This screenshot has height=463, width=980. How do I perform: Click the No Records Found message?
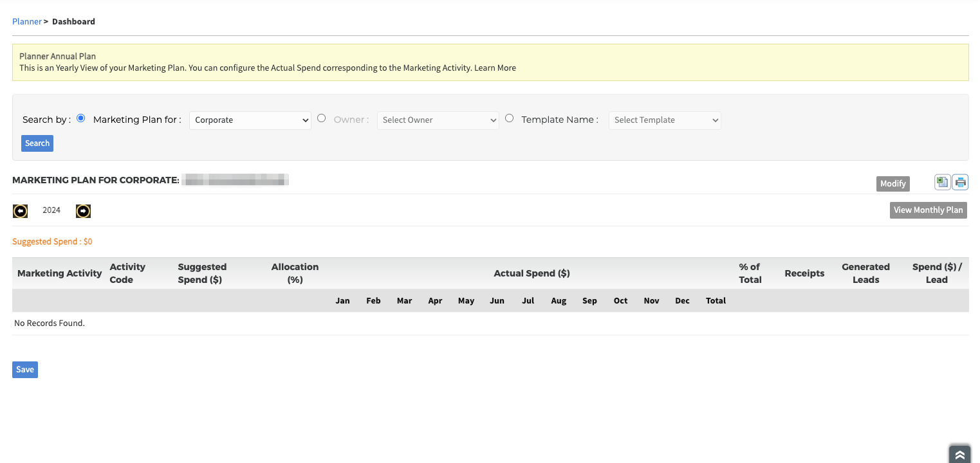click(50, 323)
